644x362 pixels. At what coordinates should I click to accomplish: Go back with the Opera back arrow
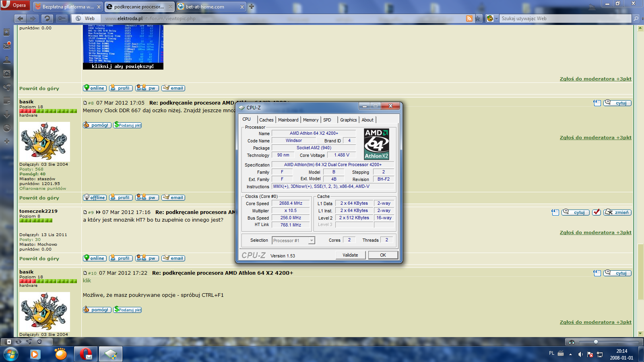(21, 19)
